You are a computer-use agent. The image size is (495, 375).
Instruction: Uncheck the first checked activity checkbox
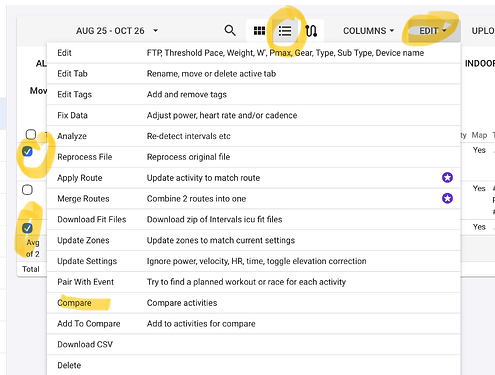[27, 152]
